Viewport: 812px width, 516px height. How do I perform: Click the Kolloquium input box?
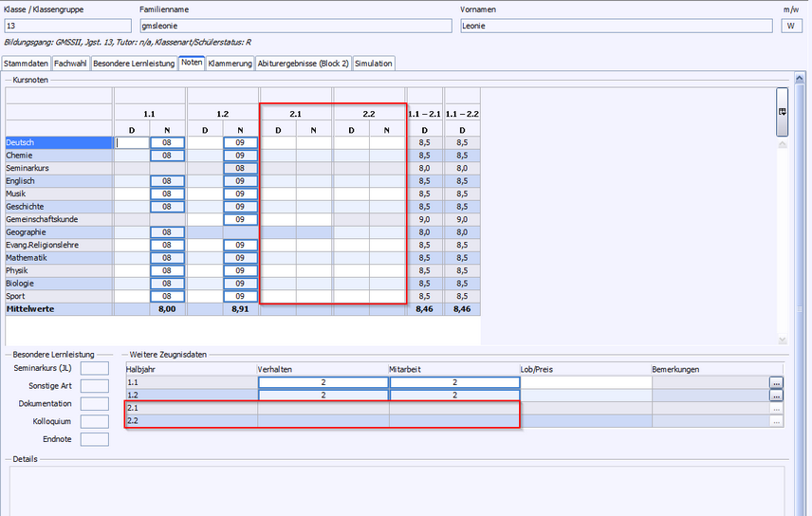(x=96, y=421)
